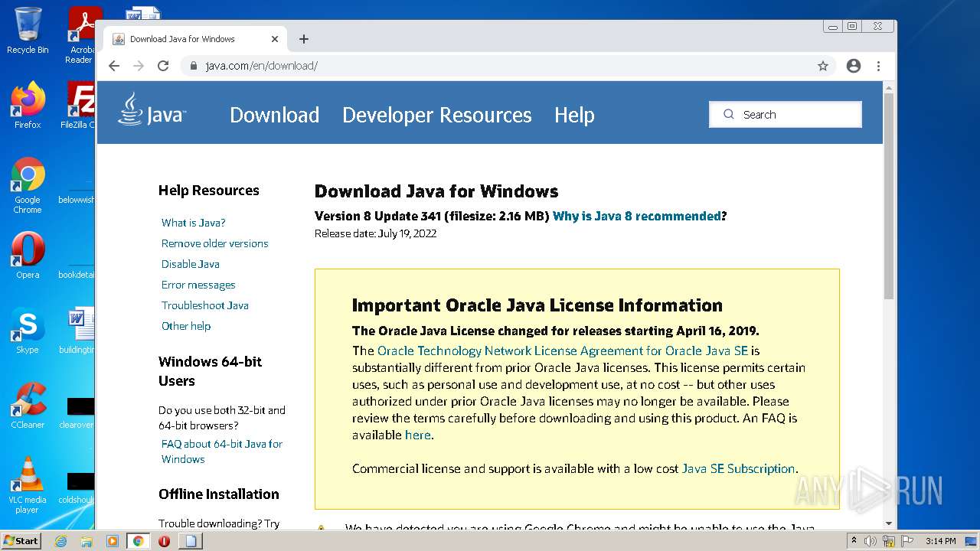The height and width of the screenshot is (551, 980).
Task: Open FAQ about 64-bit Java link
Action: [222, 452]
